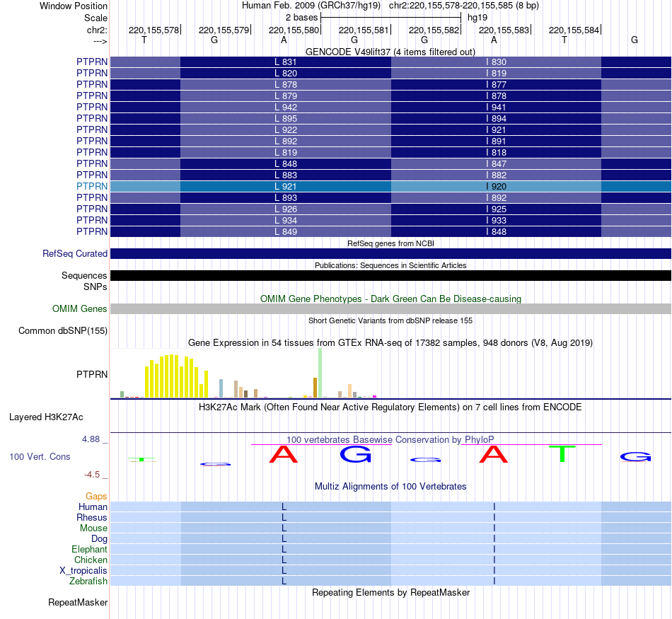The image size is (672, 619).
Task: Click the 4.88 PhyloP scale maximum value
Action: (x=91, y=439)
